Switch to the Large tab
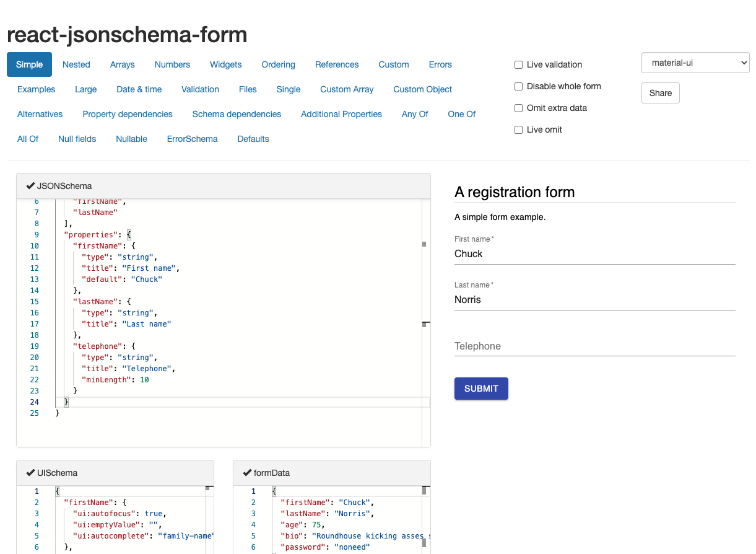This screenshot has height=554, width=756. (x=85, y=89)
